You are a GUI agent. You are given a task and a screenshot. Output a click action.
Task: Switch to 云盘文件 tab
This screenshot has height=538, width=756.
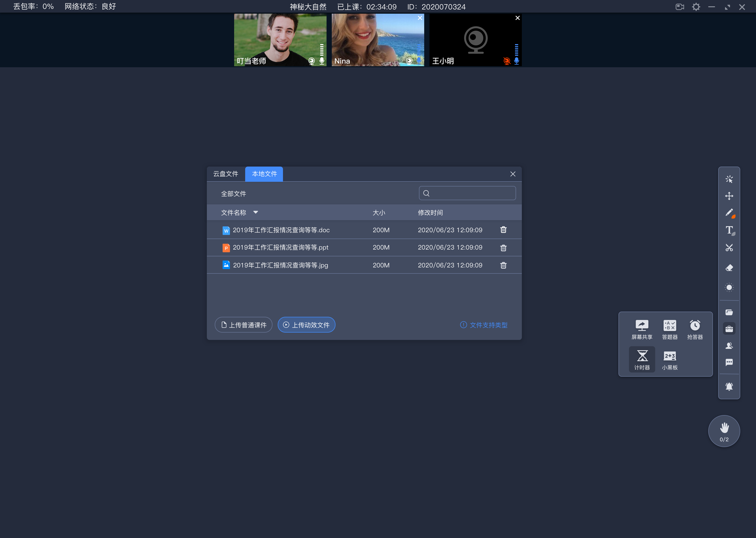click(x=226, y=174)
